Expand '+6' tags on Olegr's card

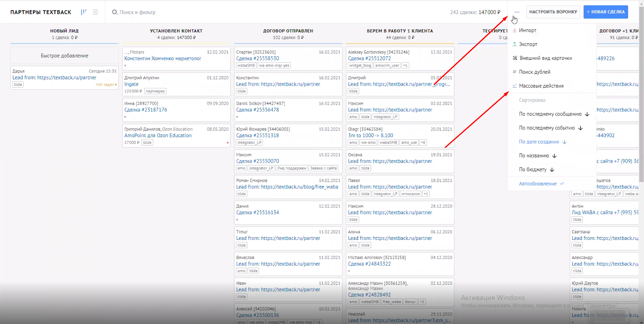coord(423,142)
